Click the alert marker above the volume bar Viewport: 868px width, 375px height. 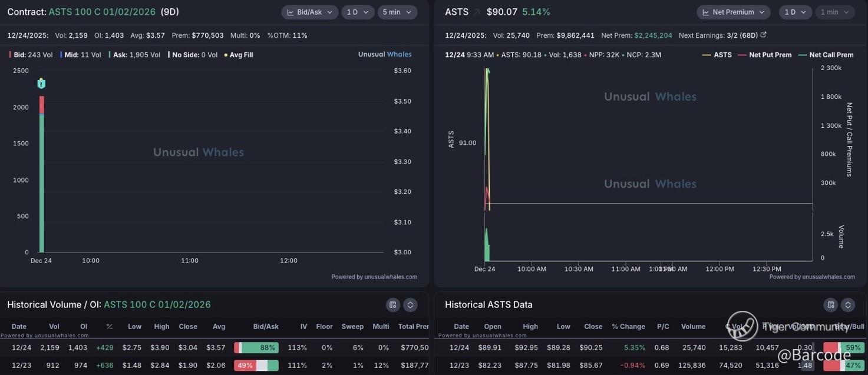[41, 84]
